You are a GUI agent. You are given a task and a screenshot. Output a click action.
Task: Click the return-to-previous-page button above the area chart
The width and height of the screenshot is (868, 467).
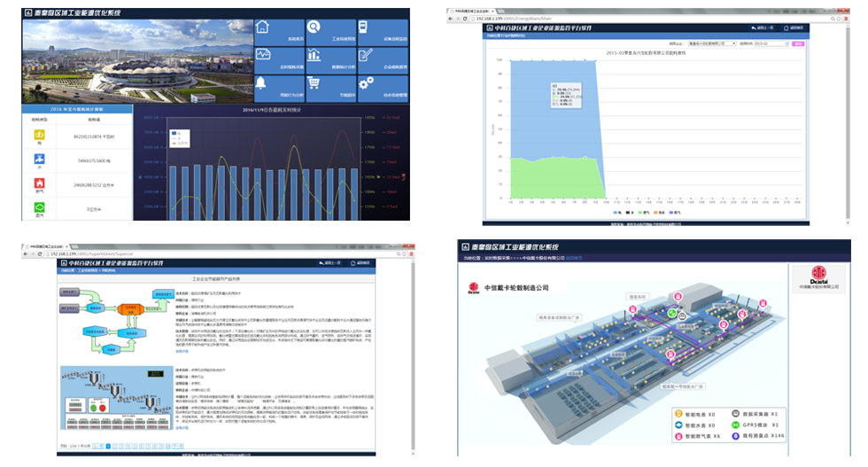coord(761,28)
